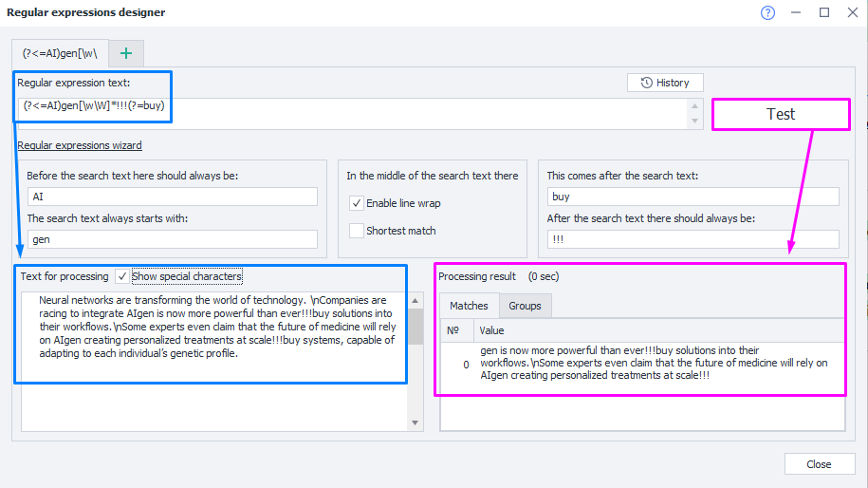Click the 'gen' starts-with input field
The width and height of the screenshot is (868, 488).
click(172, 240)
